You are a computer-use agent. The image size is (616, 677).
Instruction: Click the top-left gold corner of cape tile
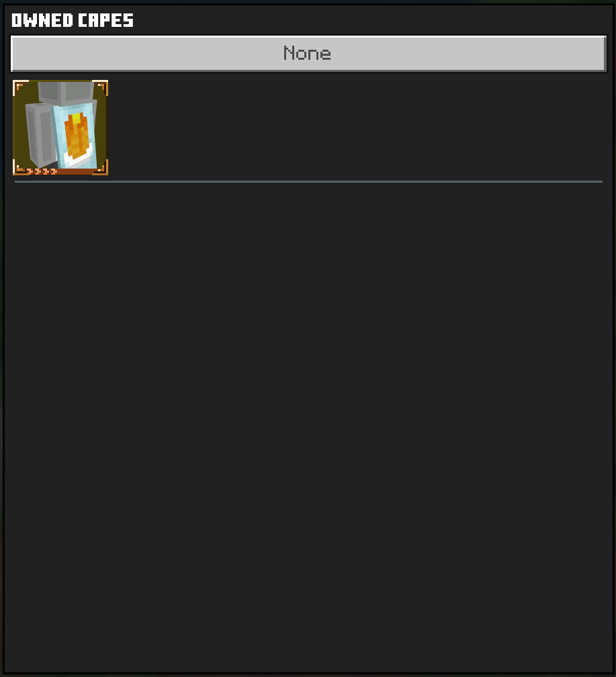[x=20, y=87]
